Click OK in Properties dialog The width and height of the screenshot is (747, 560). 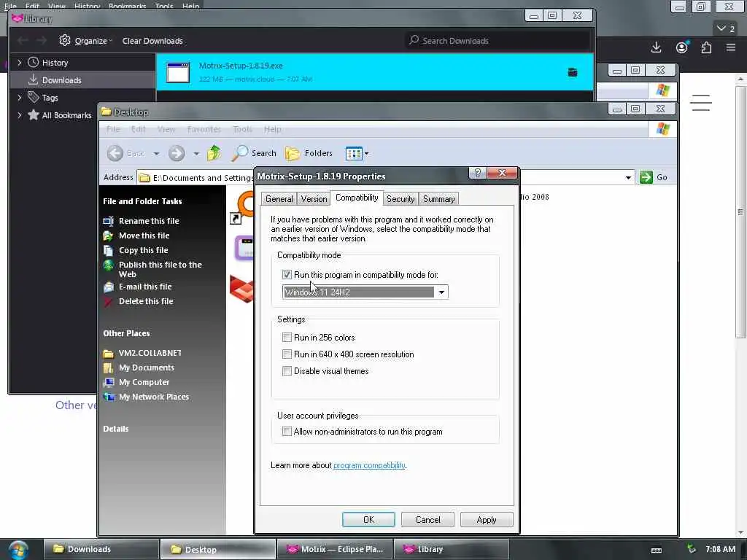point(368,519)
